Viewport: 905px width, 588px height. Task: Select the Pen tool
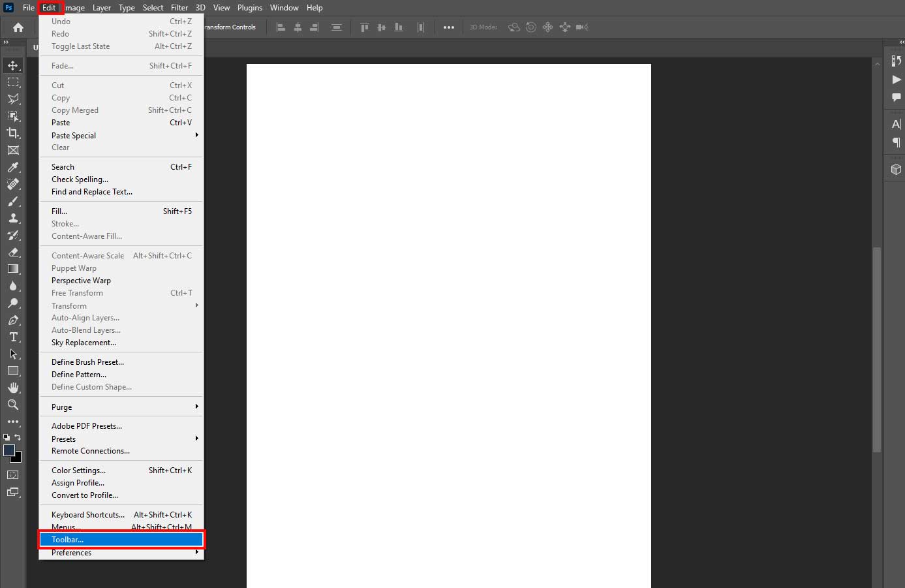(x=12, y=320)
